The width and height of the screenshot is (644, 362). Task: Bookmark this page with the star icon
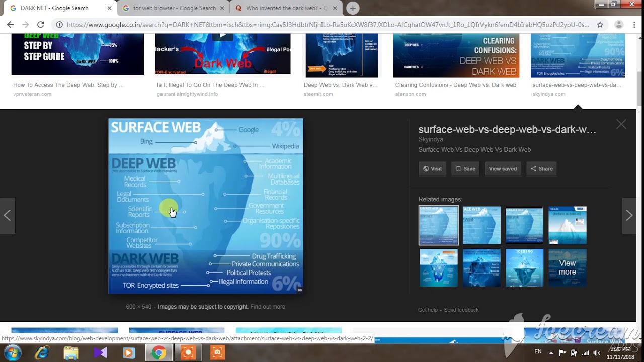point(600,24)
